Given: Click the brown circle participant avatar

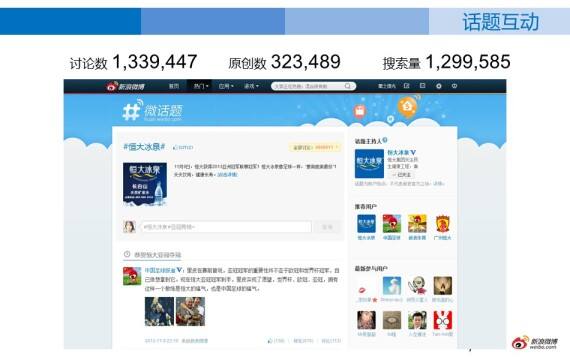Looking at the screenshot, I should point(392,320).
